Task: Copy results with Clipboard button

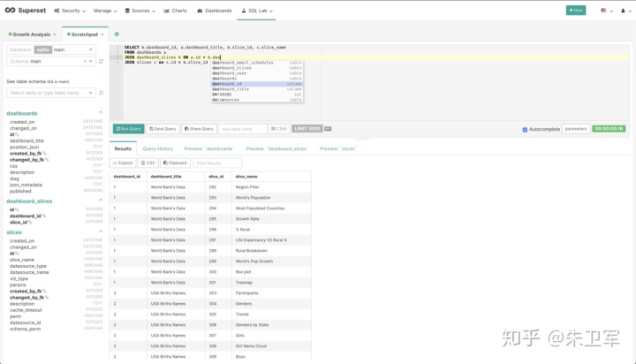Action: (175, 163)
